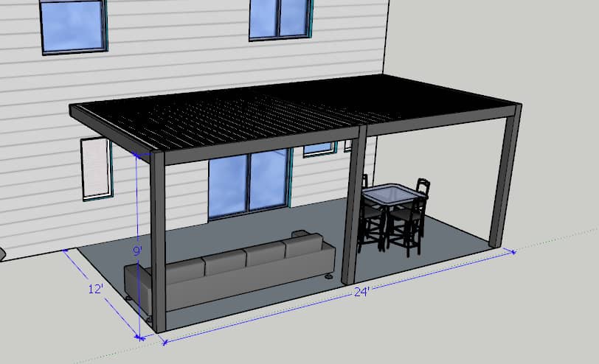The height and width of the screenshot is (364, 599).
Task: Select the small window behind the middle post
Action: [x=319, y=148]
